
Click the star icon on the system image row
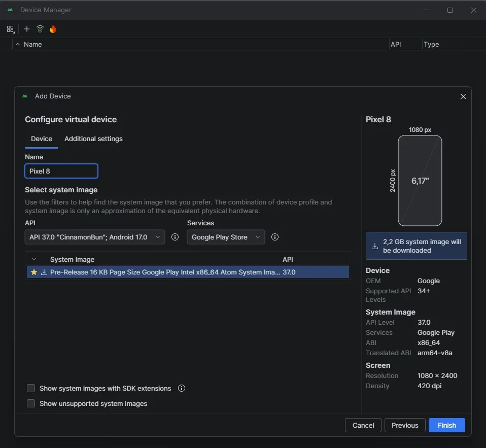click(x=34, y=272)
